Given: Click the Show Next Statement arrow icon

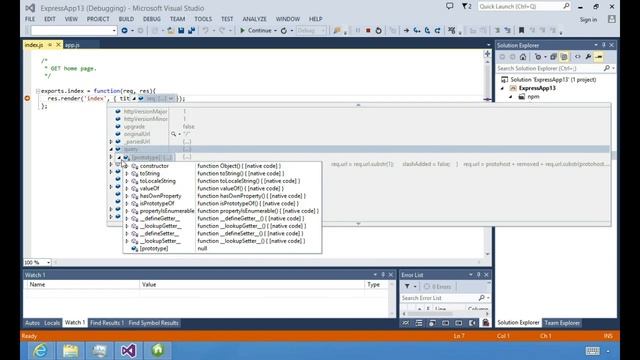Looking at the screenshot, I should (x=406, y=30).
